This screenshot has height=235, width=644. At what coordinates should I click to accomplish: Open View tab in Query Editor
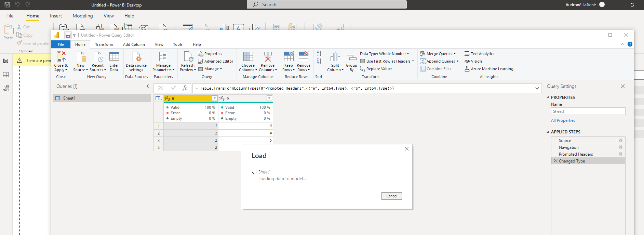tap(159, 44)
